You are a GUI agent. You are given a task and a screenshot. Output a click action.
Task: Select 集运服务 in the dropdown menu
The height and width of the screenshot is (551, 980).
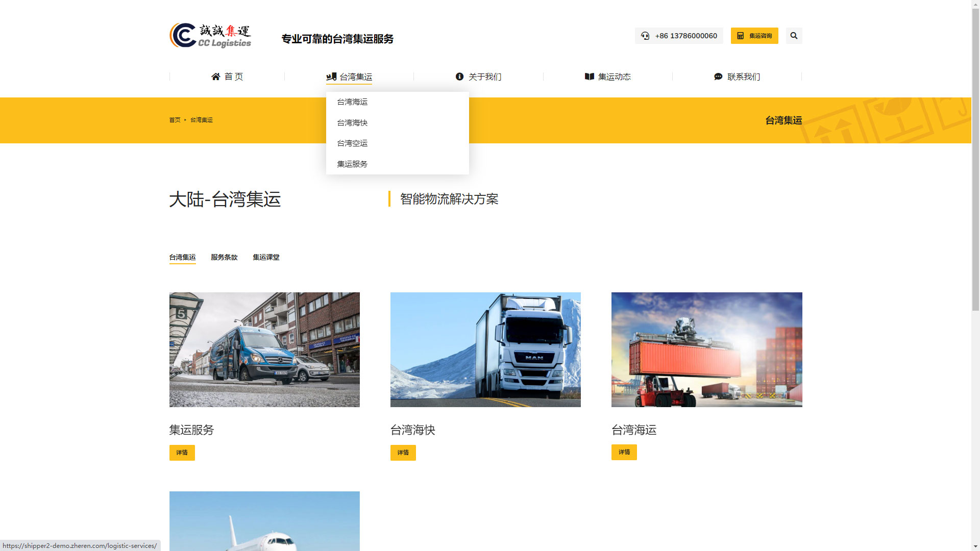[398, 164]
